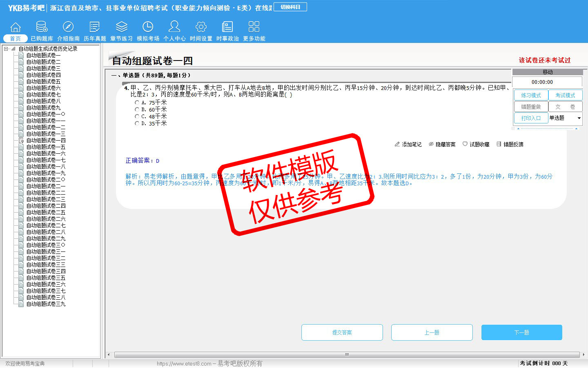Open 自动组题试卷二五 in the tree
Viewport: 588px width, 368px height.
pos(46,212)
